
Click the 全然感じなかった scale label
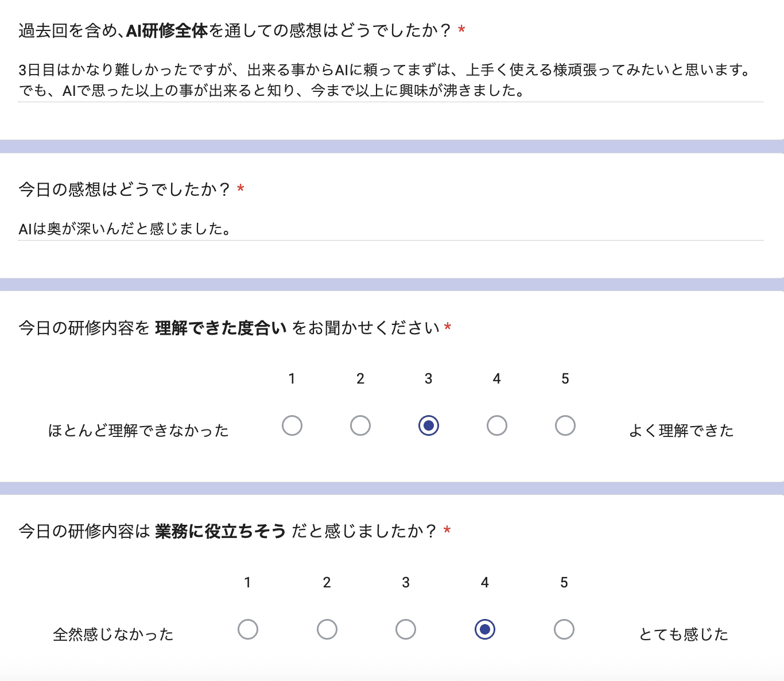114,634
